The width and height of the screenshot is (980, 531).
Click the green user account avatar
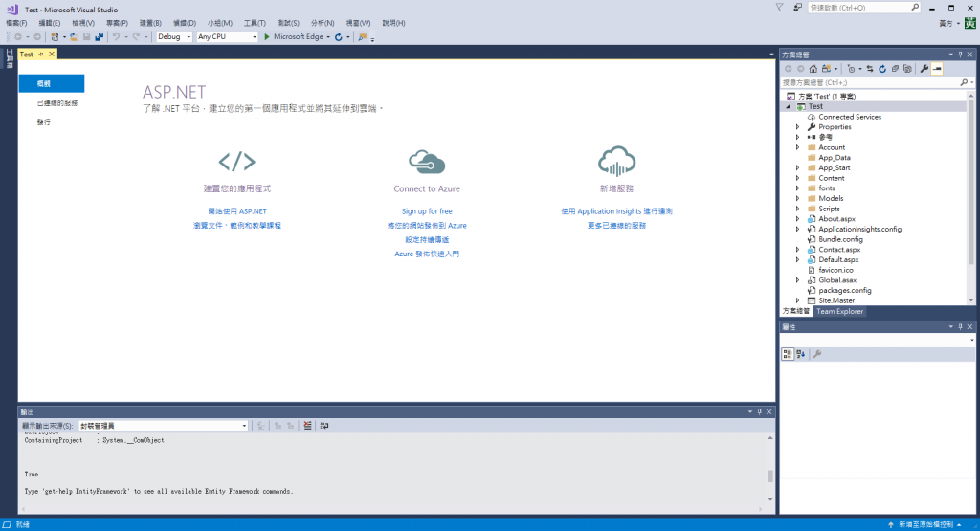[x=970, y=23]
